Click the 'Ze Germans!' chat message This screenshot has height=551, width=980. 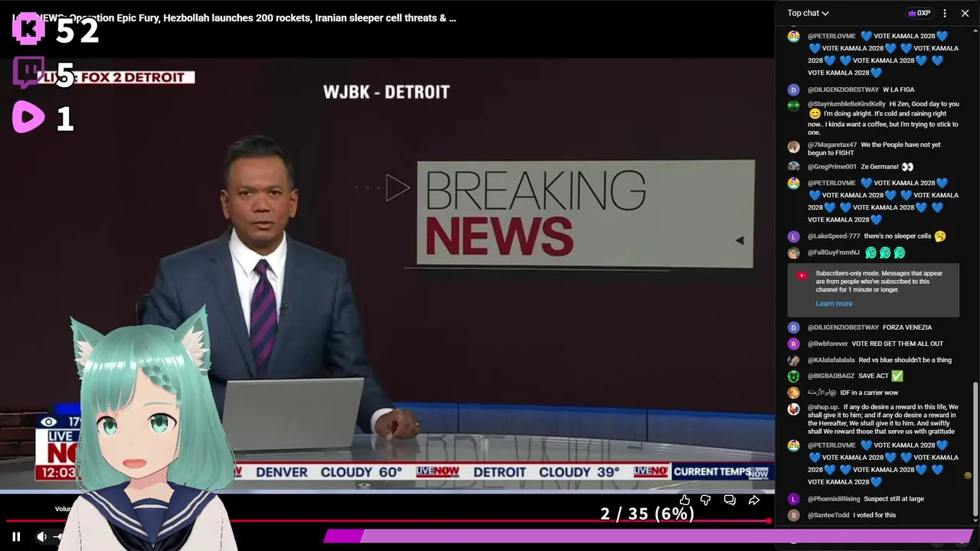[880, 167]
